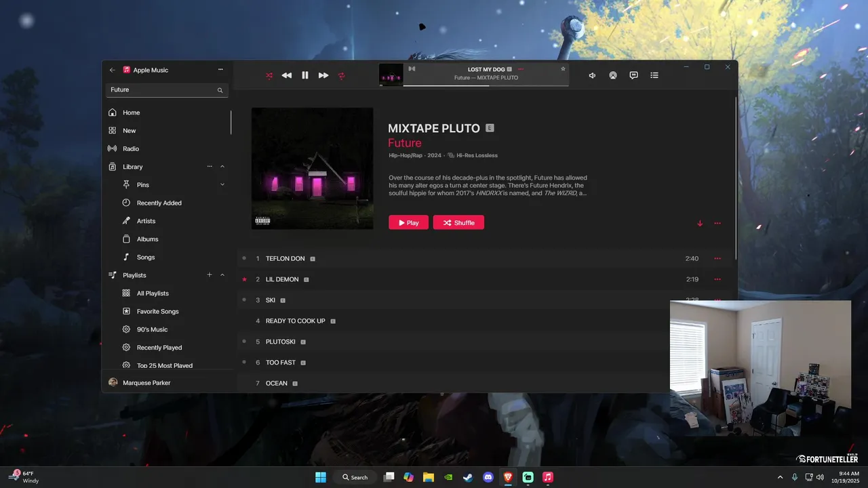Expand the album description text
This screenshot has height=488, width=868.
(x=488, y=185)
